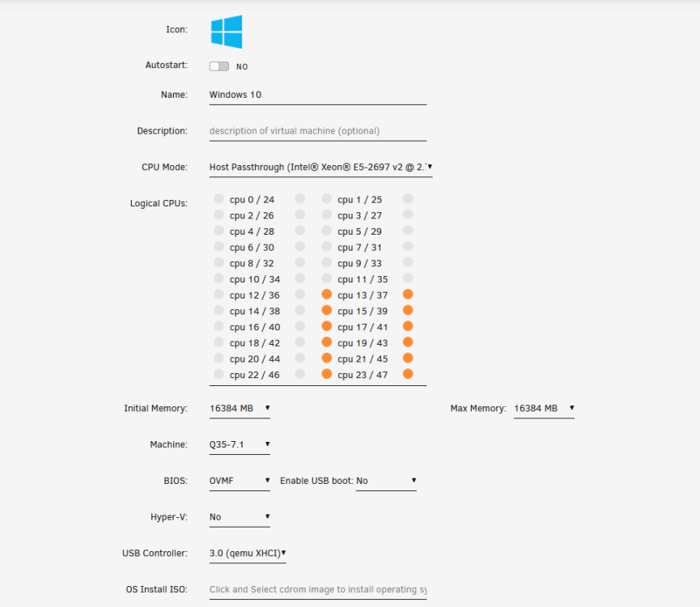This screenshot has width=700, height=607.
Task: Click the 'NO' text beside Autostart switch
Action: coord(242,67)
